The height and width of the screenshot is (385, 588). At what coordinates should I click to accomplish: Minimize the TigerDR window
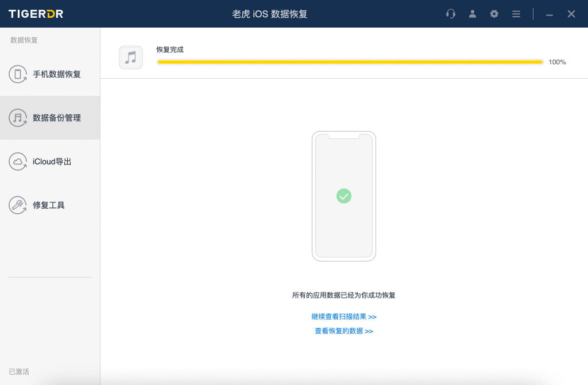(x=550, y=14)
